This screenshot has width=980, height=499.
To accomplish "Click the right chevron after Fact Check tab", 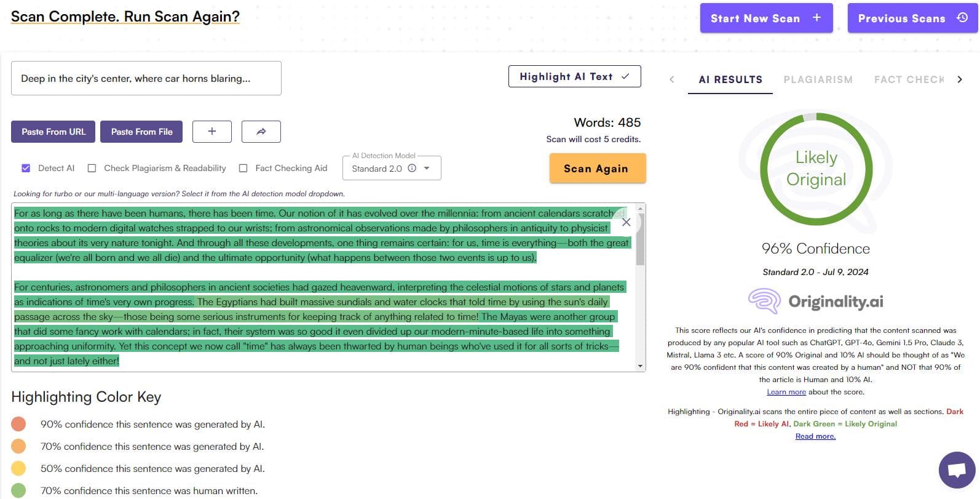I will [960, 79].
